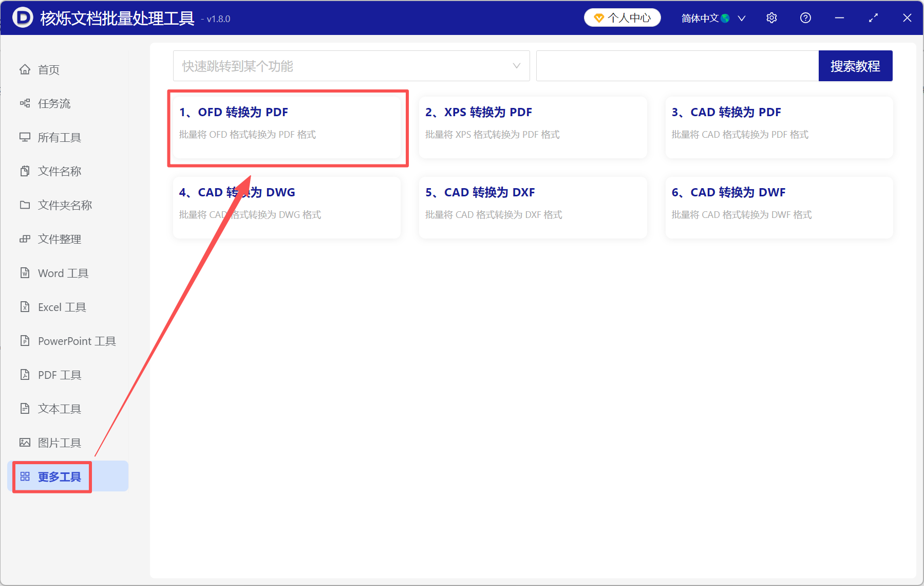Screen dimensions: 924x586
Task: Select 文件整理 in the sidebar
Action: [x=68, y=239]
